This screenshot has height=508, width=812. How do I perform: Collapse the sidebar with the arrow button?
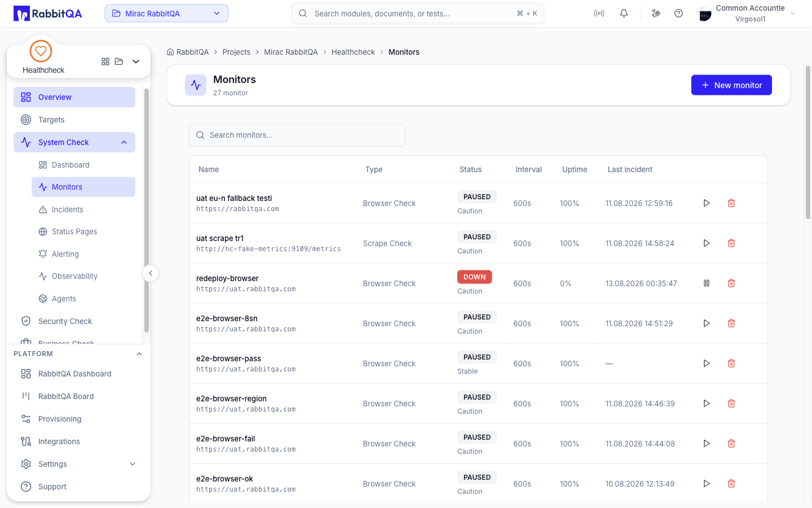(x=151, y=273)
